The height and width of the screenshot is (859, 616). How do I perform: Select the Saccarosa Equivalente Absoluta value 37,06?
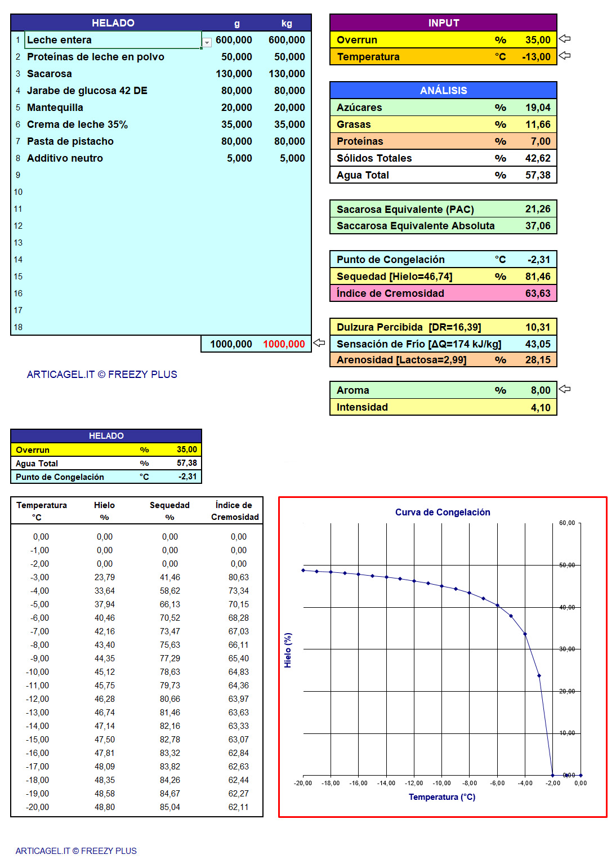pos(538,226)
